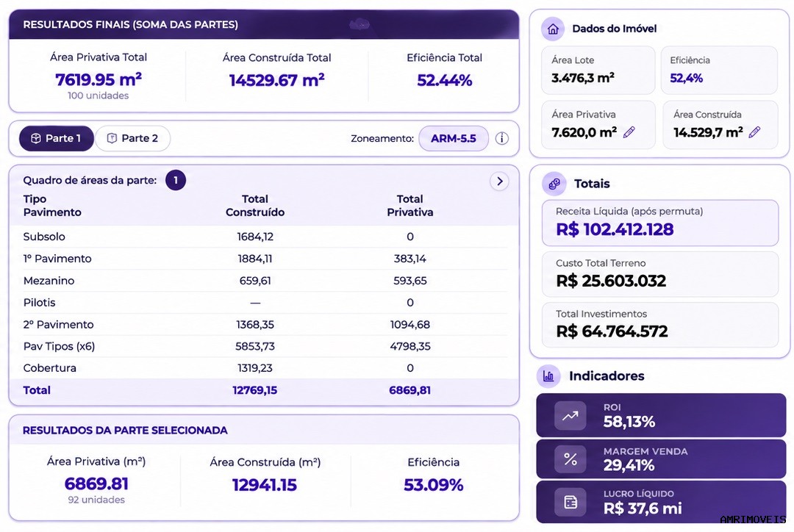
Task: Click the 92 unidades text
Action: point(96,500)
